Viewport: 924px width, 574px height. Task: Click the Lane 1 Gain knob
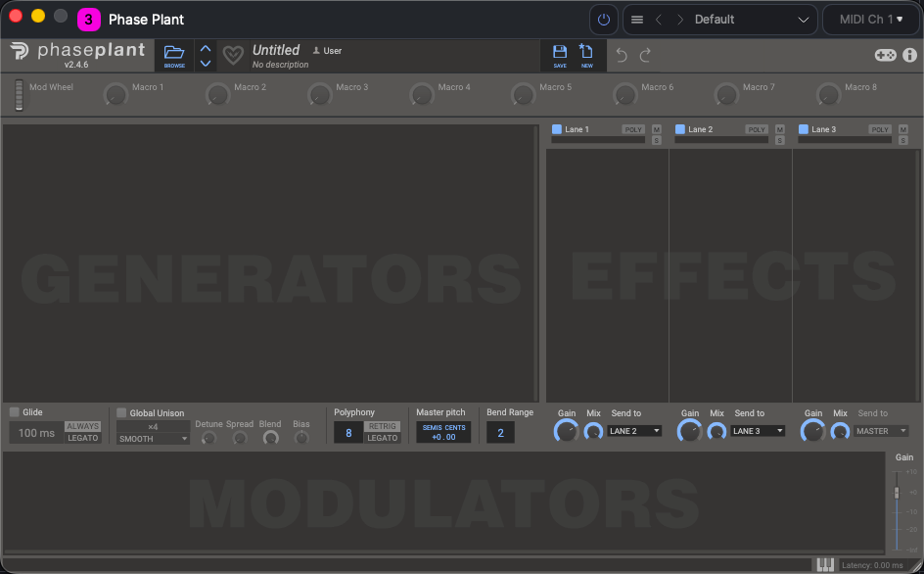tap(567, 431)
